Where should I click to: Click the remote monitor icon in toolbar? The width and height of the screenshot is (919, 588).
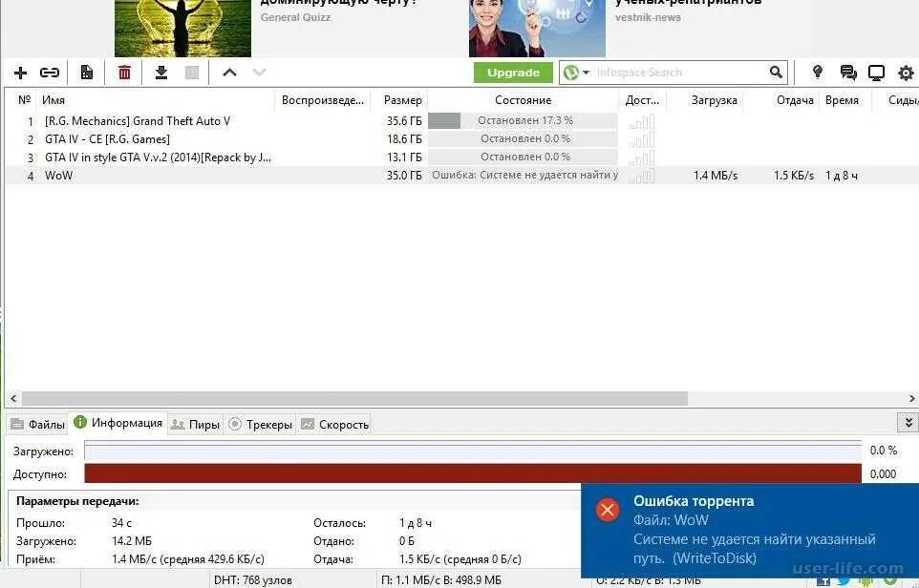click(876, 73)
